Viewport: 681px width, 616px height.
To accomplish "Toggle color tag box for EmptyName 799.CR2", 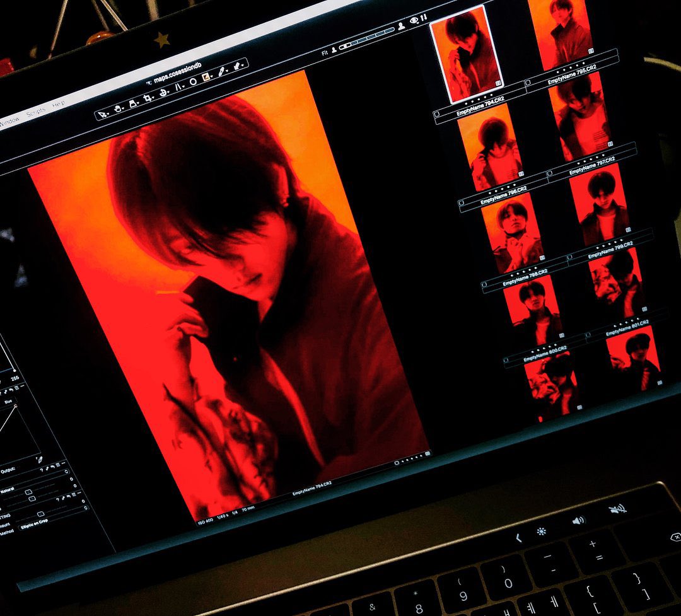I will [570, 257].
